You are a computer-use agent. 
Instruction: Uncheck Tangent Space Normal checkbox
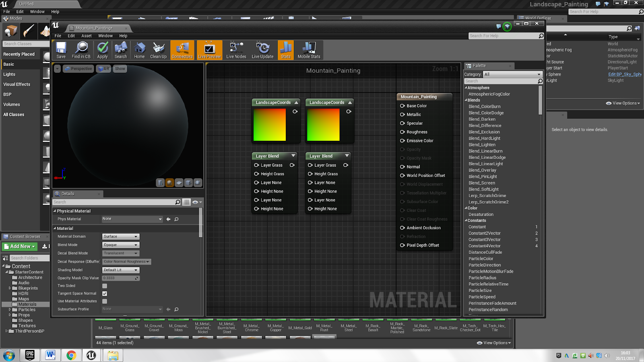tap(105, 294)
